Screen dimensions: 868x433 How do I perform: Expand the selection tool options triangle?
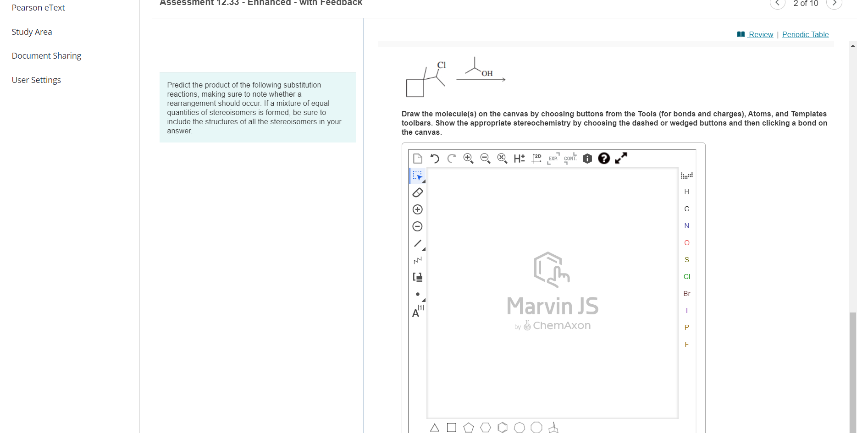click(x=423, y=181)
